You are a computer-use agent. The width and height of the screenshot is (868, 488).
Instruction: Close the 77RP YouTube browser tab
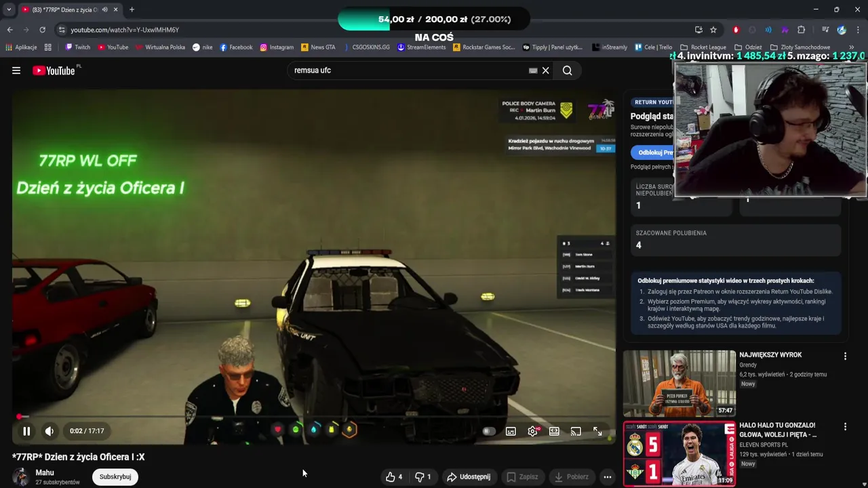pyautogui.click(x=116, y=9)
